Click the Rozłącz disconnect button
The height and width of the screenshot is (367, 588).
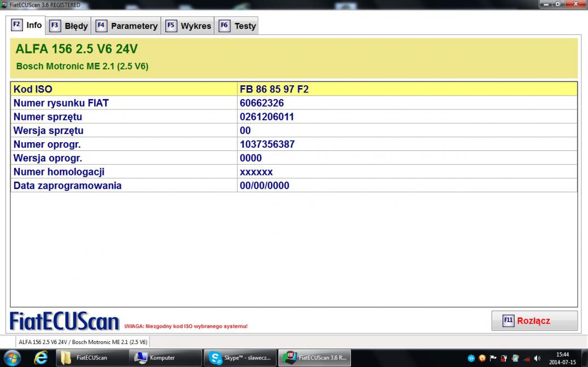click(x=534, y=321)
